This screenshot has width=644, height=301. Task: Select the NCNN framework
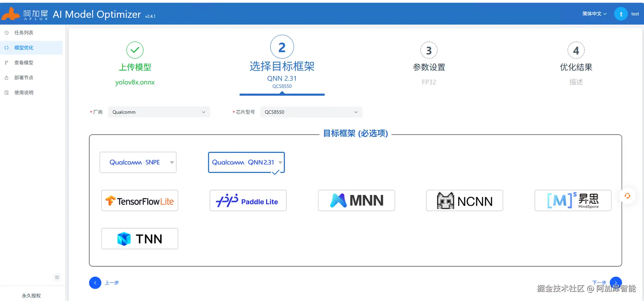coord(465,201)
